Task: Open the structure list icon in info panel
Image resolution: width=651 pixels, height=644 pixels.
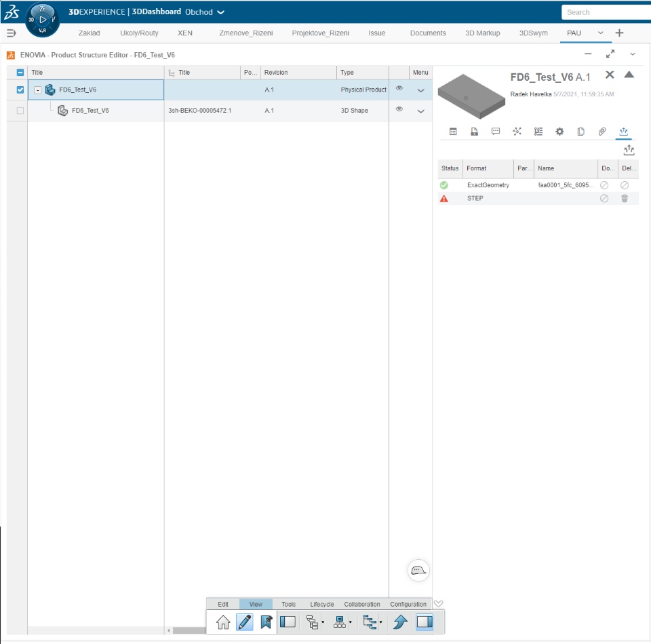Action: [538, 132]
